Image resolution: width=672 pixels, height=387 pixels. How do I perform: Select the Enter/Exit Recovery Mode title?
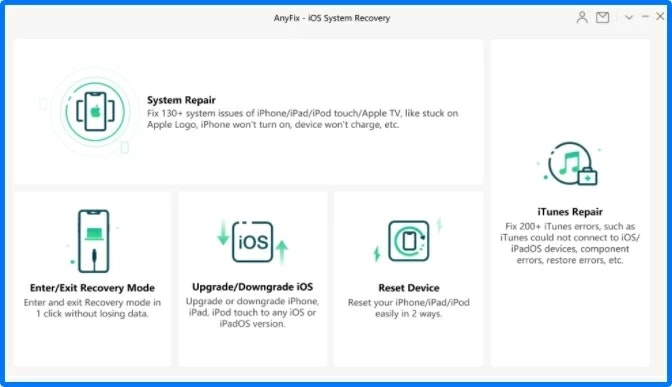coord(92,288)
